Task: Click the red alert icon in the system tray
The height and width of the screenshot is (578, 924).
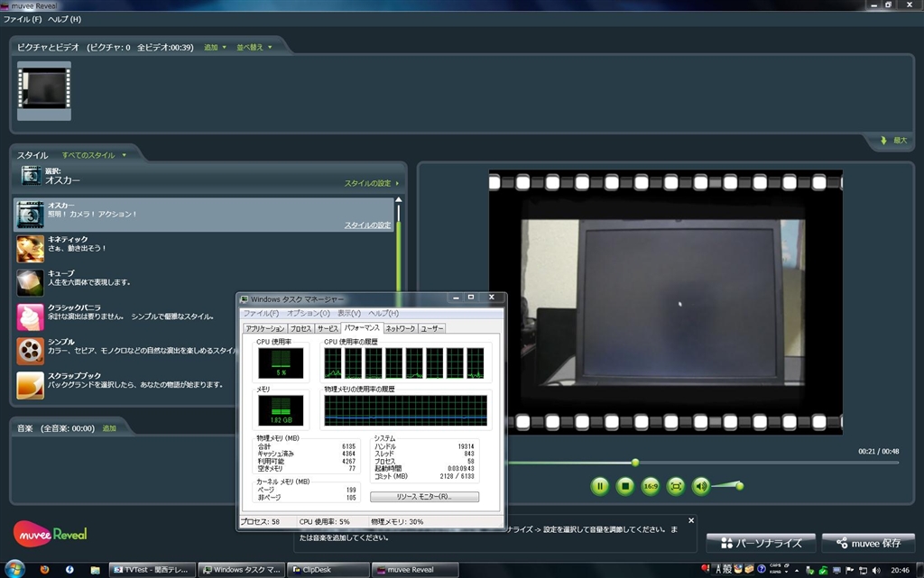Action: 706,569
